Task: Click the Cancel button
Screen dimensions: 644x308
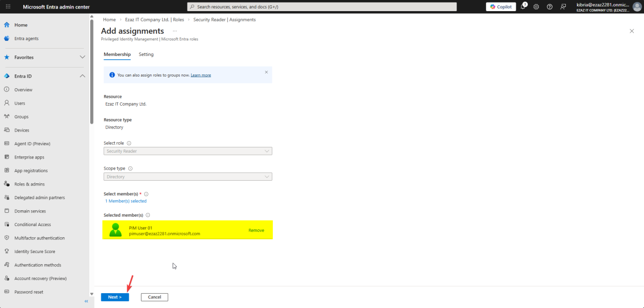Action: click(x=154, y=297)
